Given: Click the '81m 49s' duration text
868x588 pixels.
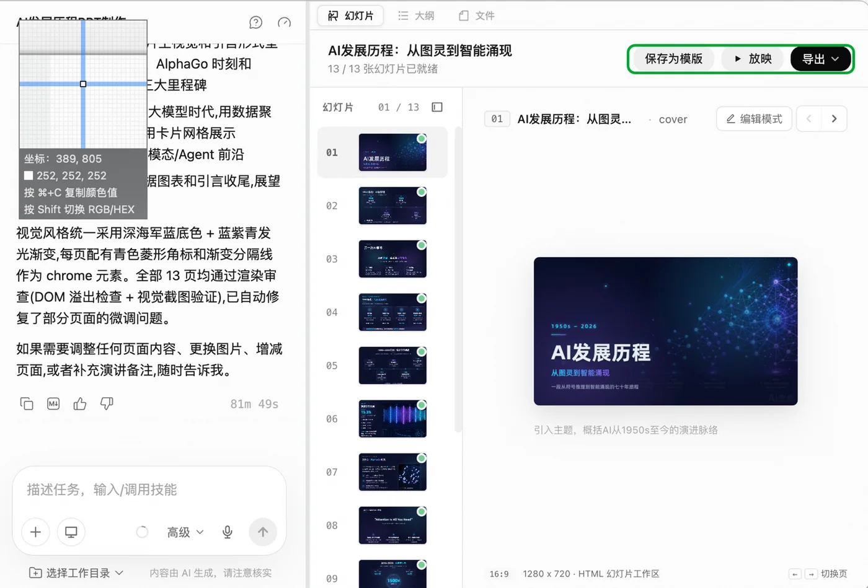Looking at the screenshot, I should pyautogui.click(x=254, y=404).
